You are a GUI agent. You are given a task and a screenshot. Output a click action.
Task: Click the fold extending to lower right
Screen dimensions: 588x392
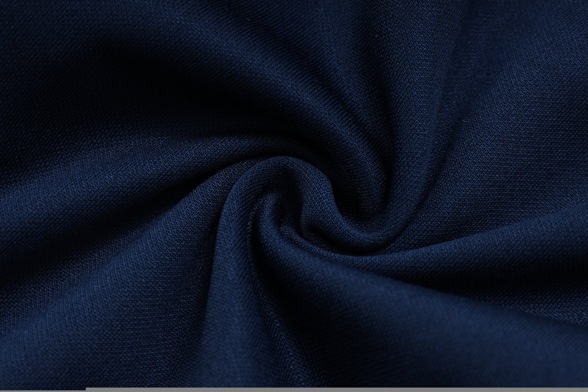[x=496, y=313]
